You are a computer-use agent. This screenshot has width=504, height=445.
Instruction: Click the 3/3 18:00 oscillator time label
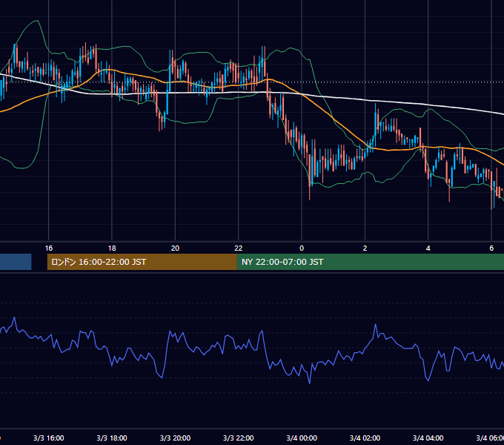coord(112,438)
